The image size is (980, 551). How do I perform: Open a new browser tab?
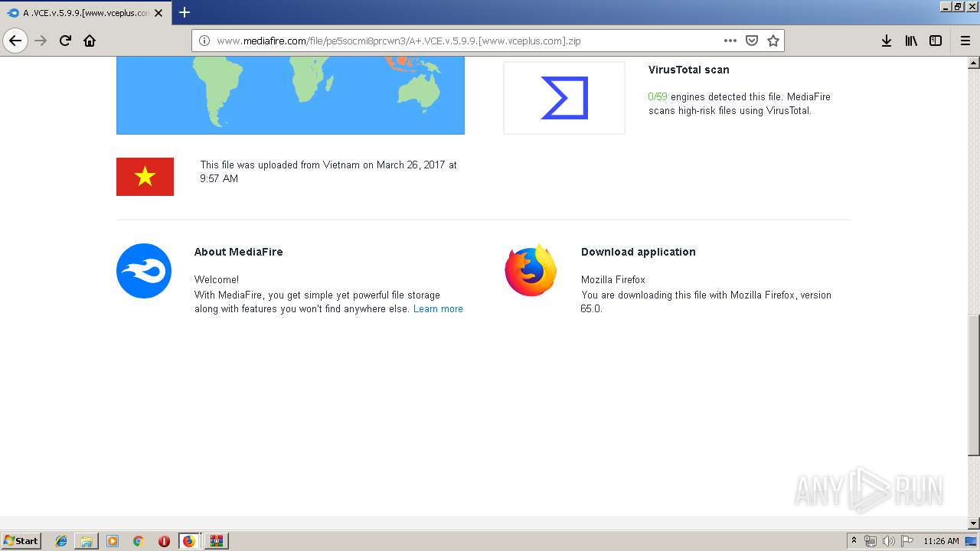(185, 12)
